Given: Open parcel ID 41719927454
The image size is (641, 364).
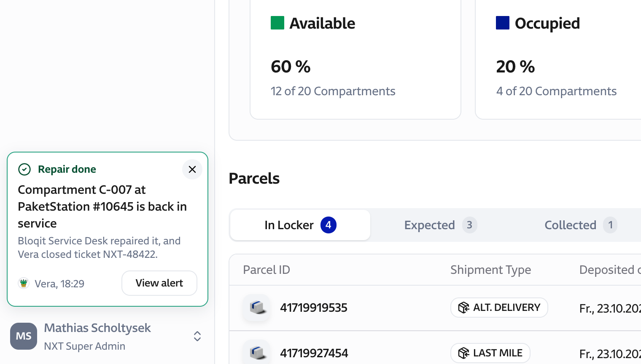Looking at the screenshot, I should pos(314,353).
